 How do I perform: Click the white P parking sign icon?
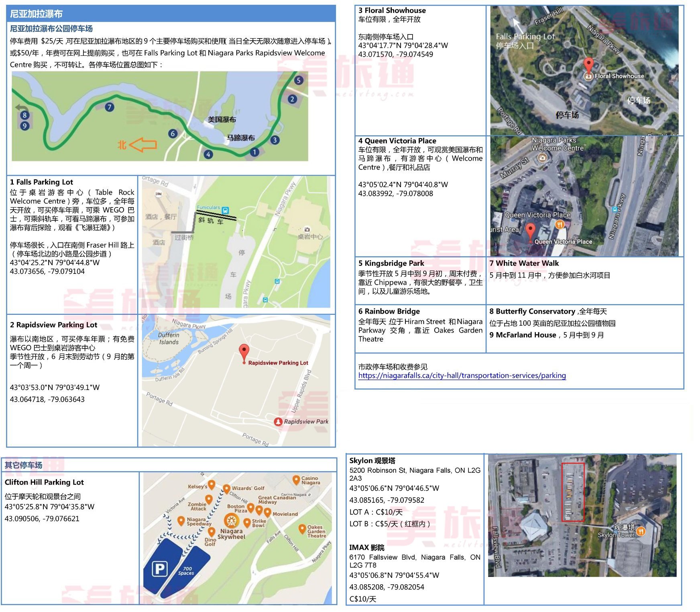click(159, 569)
